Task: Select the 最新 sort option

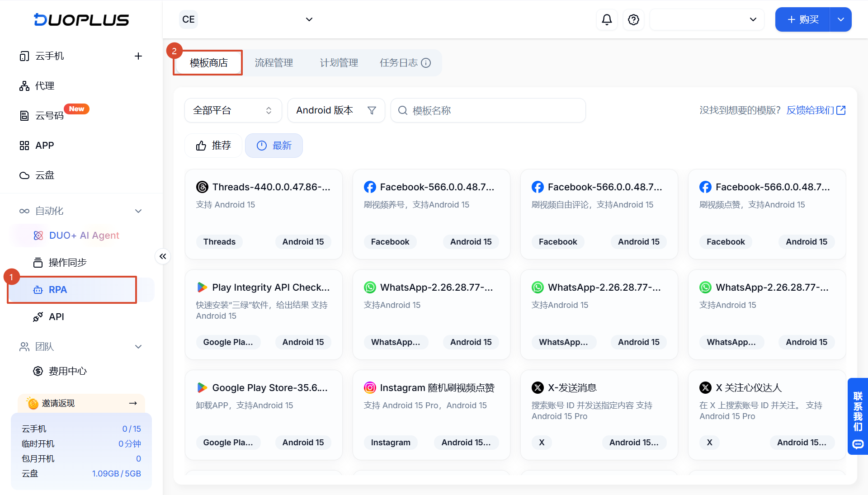Action: [274, 146]
